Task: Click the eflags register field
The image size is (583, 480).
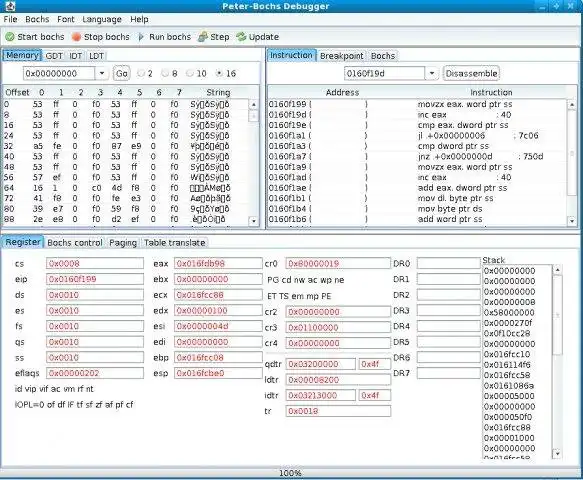Action: 95,373
